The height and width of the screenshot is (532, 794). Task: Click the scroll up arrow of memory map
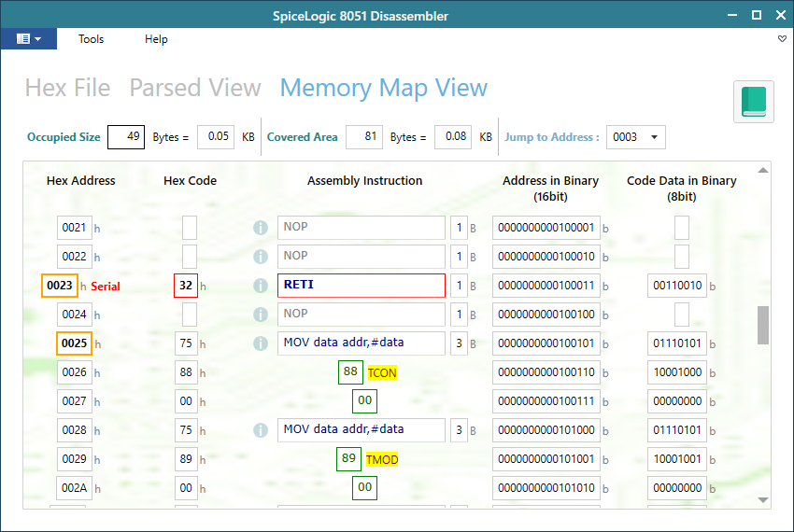tap(763, 170)
